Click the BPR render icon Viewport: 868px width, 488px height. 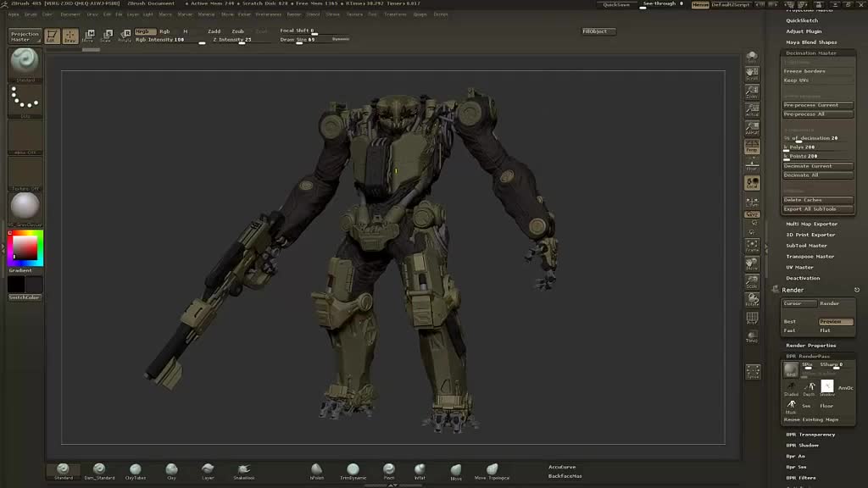pos(791,369)
